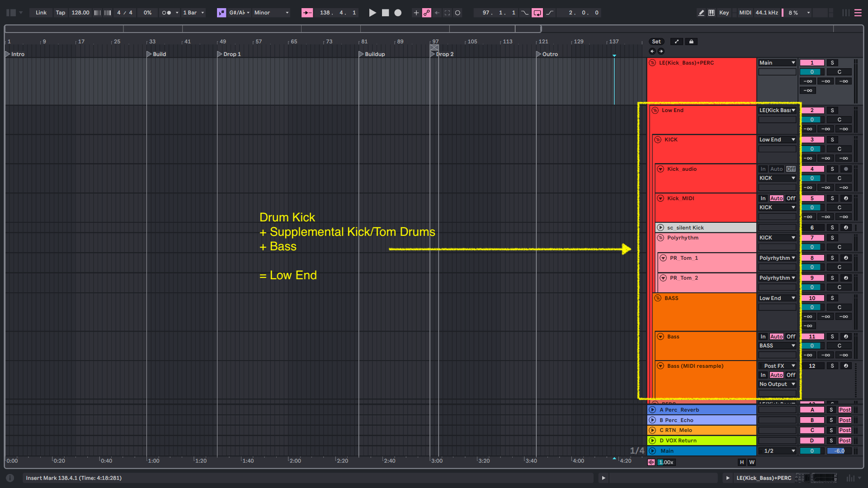This screenshot has height=488, width=868.
Task: Click the Tap tempo button
Action: click(x=60, y=13)
